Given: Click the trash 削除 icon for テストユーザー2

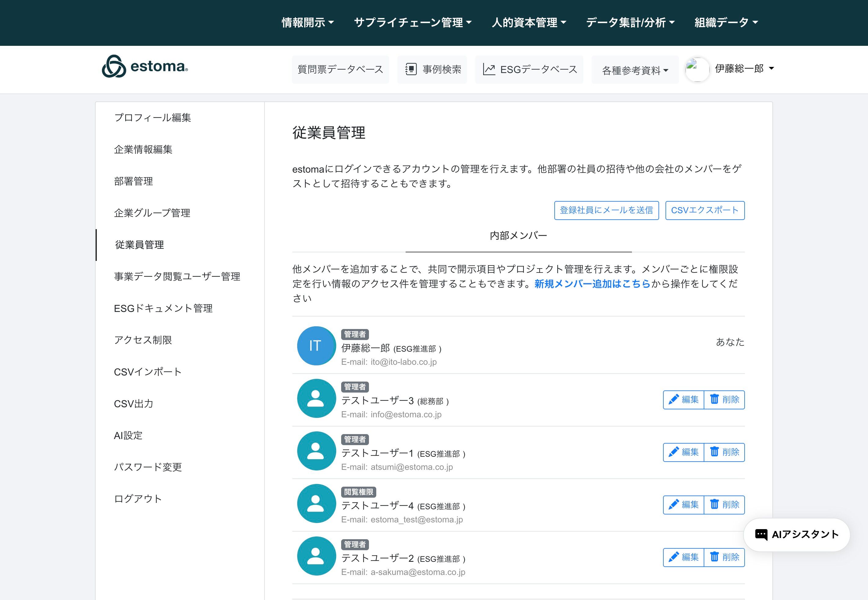Looking at the screenshot, I should [x=714, y=557].
